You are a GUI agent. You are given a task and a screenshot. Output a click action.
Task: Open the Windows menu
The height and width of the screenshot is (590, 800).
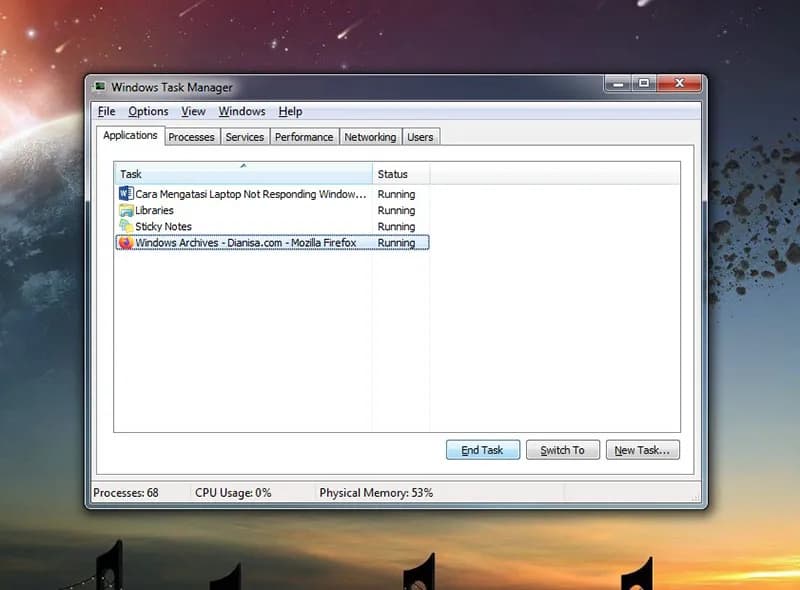click(x=242, y=111)
